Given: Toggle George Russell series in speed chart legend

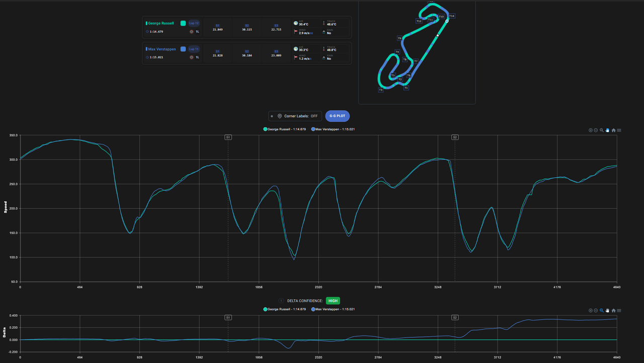Looking at the screenshot, I should pos(284,129).
